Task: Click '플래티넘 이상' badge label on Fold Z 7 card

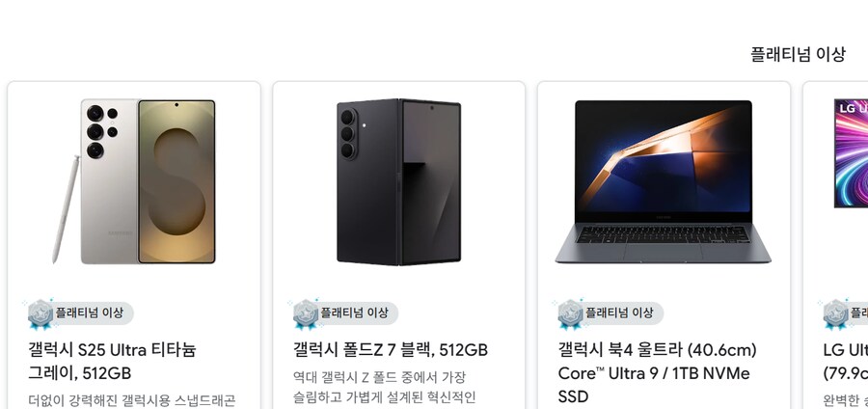Action: [x=355, y=313]
